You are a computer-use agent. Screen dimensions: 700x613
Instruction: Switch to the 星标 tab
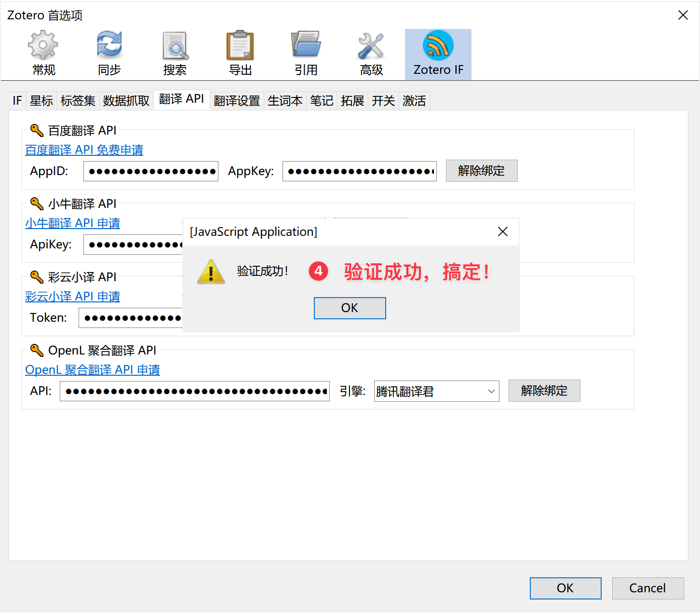point(41,101)
